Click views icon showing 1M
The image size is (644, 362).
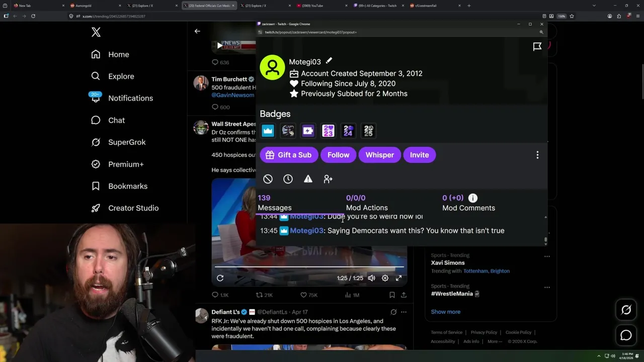pos(347,295)
